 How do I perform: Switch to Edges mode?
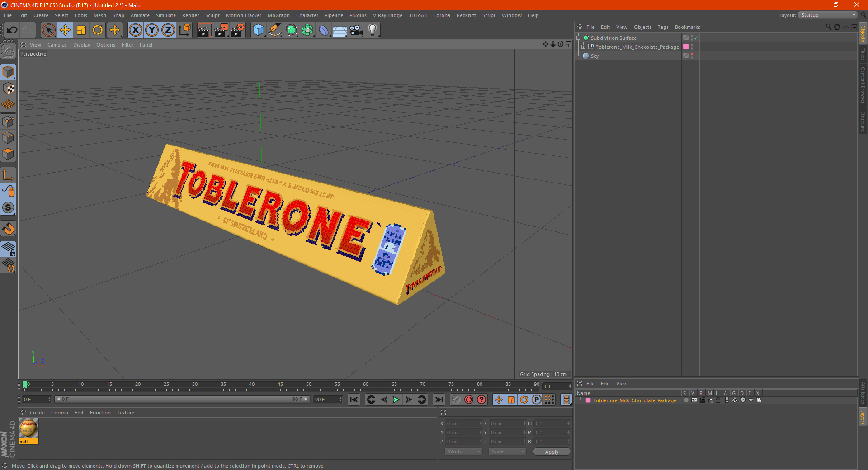[x=8, y=137]
